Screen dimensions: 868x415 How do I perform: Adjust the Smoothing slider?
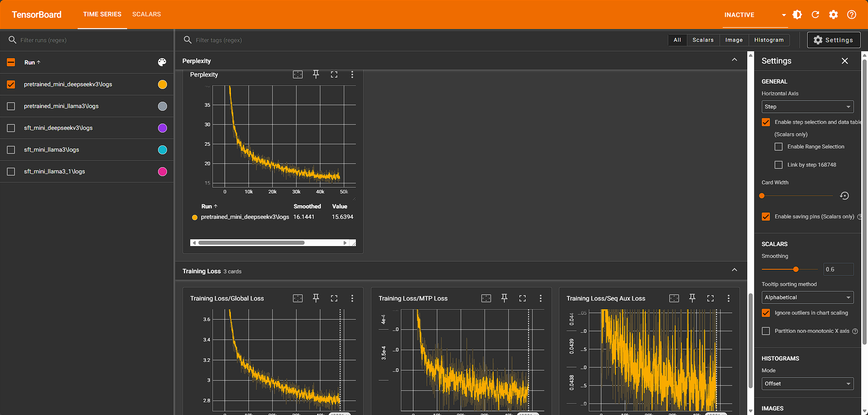pos(796,269)
